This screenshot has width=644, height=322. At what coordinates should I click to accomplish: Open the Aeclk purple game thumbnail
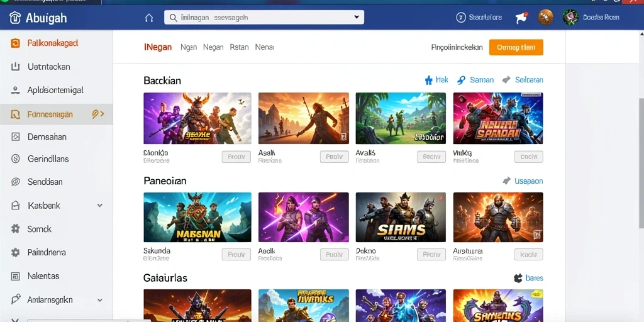click(304, 217)
